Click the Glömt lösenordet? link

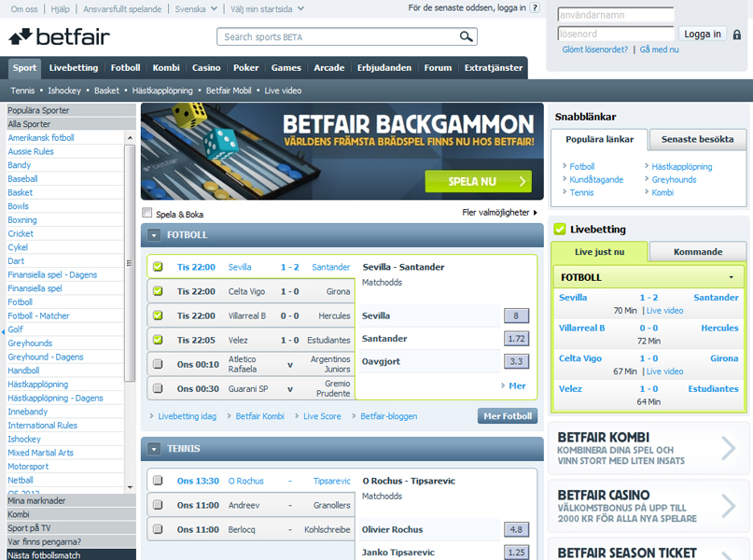594,49
